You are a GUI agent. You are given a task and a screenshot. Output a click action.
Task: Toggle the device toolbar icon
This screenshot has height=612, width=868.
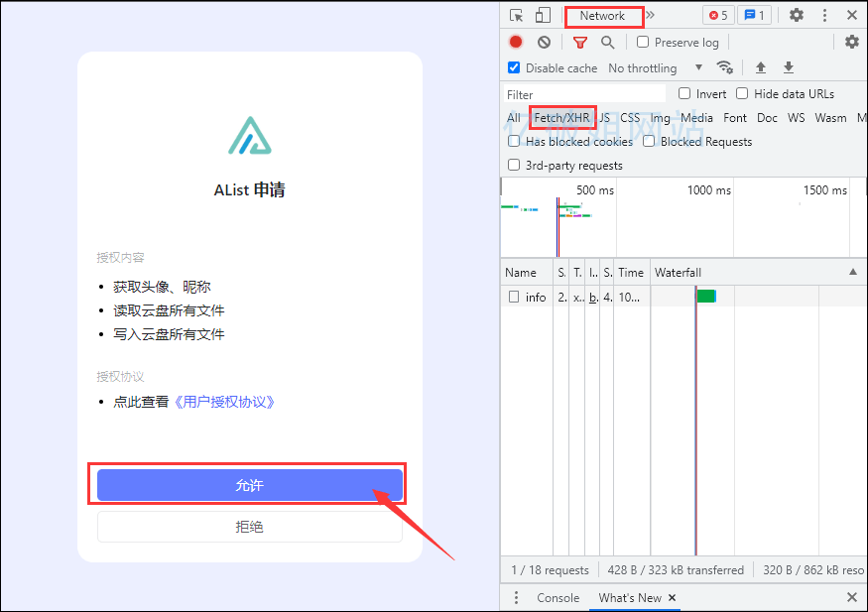coord(543,16)
